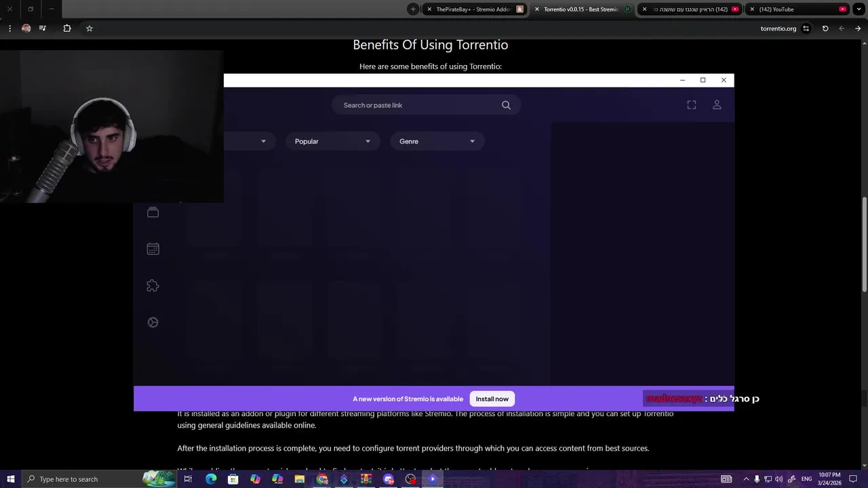Switch to Chrome on the taskbar
Viewport: 868px width, 488px height.
click(322, 479)
